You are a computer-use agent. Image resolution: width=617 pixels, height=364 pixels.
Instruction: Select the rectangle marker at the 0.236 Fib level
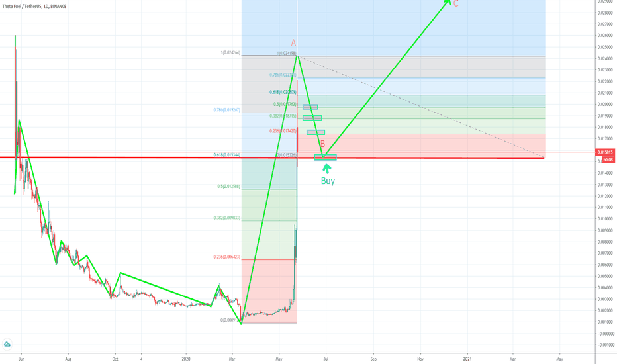[x=316, y=132]
